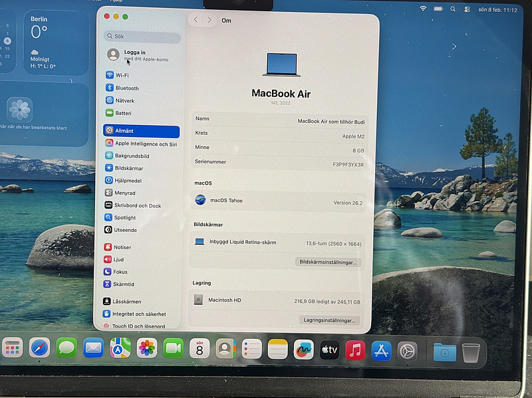
Task: Open Safari from the Dock
Action: [x=39, y=348]
